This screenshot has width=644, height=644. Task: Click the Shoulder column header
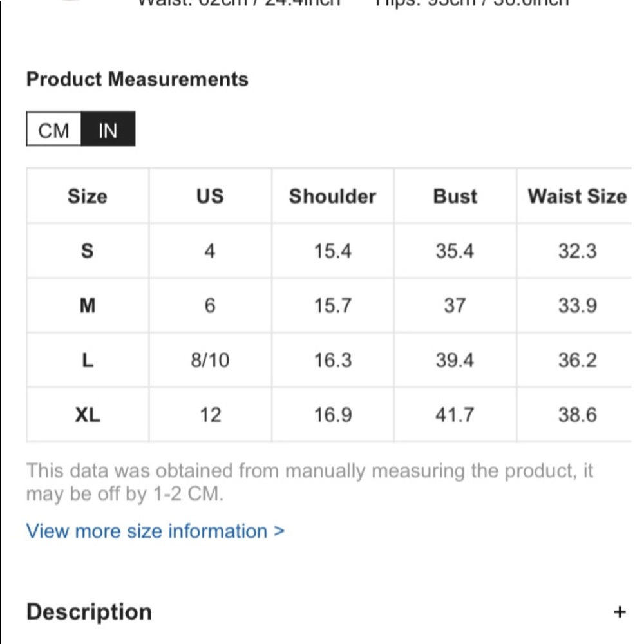point(332,196)
